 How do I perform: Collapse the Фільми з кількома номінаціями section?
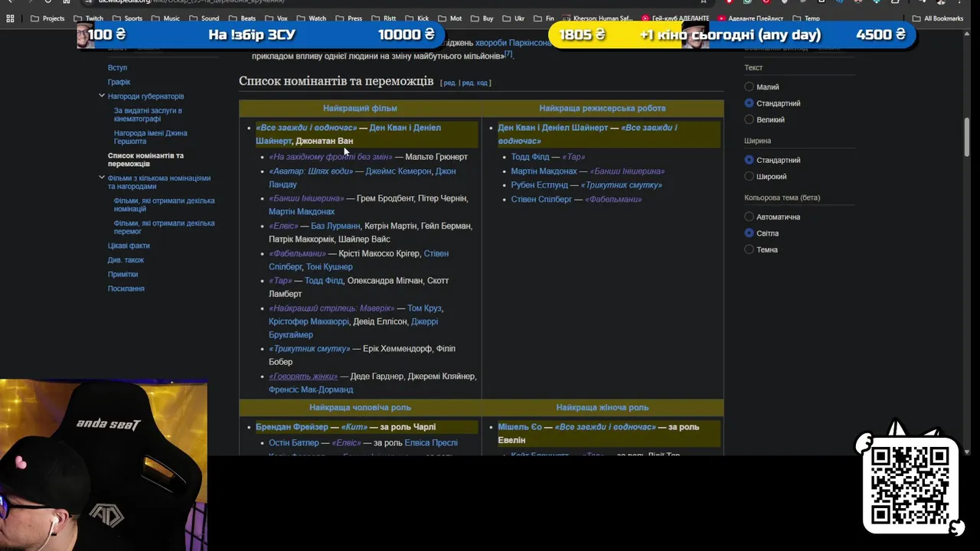pos(101,178)
